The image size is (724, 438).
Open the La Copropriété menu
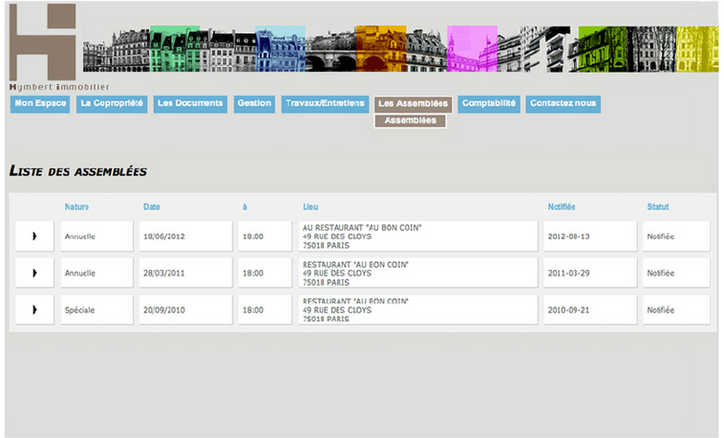coord(112,103)
